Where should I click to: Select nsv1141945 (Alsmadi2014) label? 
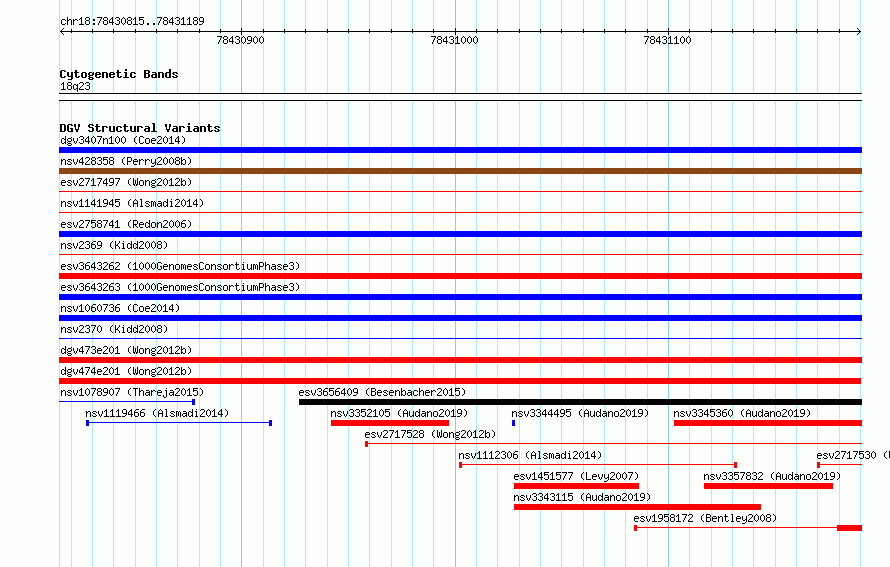pyautogui.click(x=132, y=203)
